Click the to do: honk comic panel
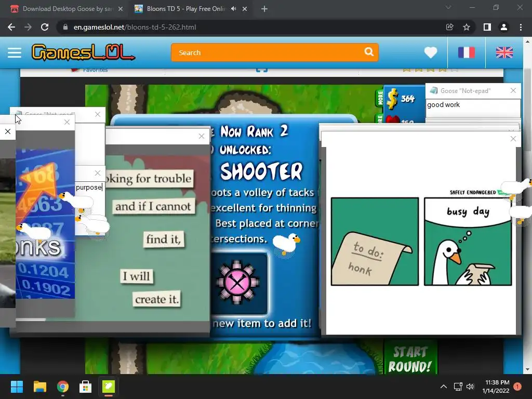This screenshot has height=399, width=532. (x=375, y=242)
